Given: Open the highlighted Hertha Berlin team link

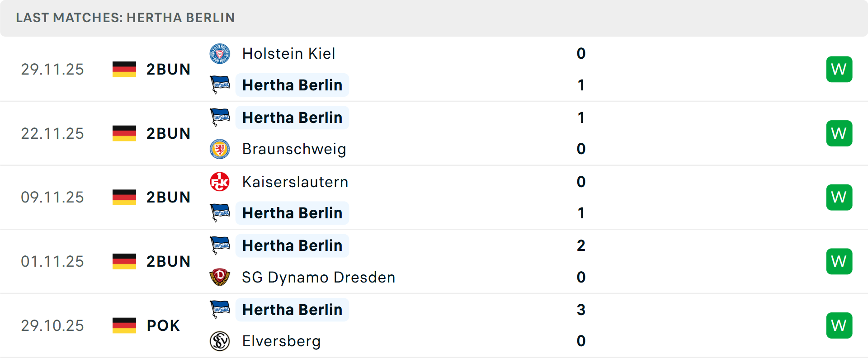Looking at the screenshot, I should click(292, 85).
